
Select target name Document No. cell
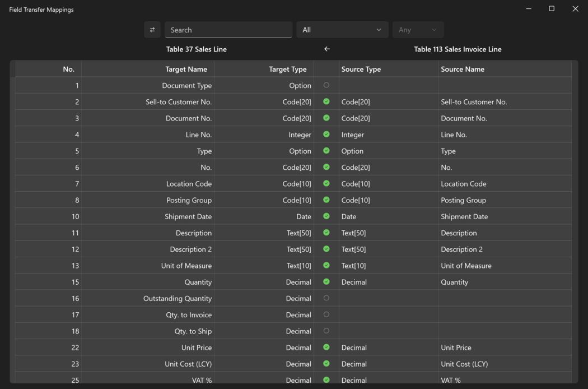[x=148, y=118]
